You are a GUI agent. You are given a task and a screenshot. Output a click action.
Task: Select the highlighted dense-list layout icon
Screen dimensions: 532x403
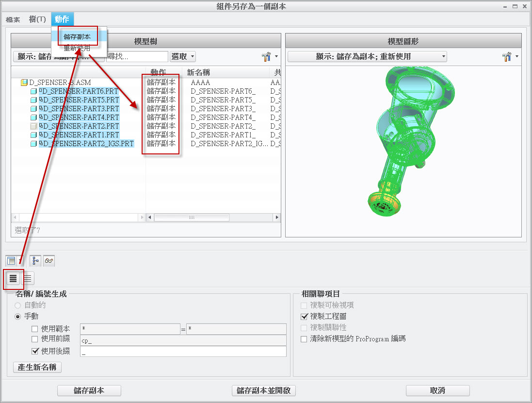pos(13,279)
